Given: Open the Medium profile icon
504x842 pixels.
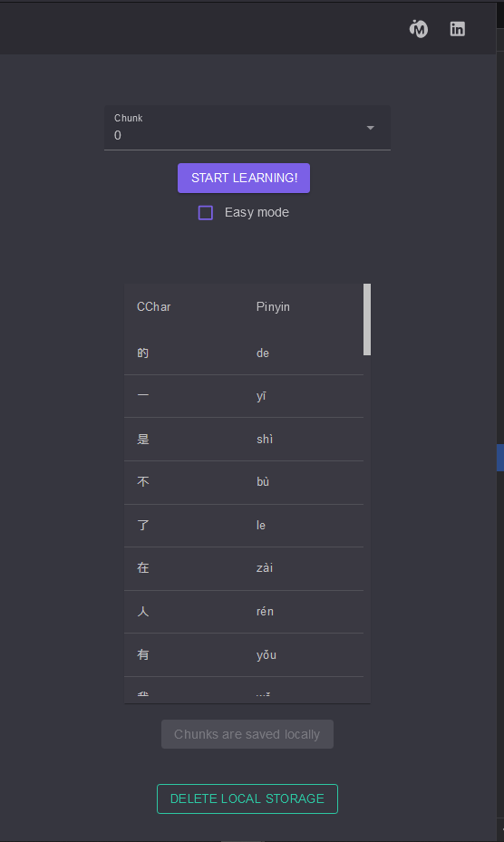Looking at the screenshot, I should coord(419,29).
